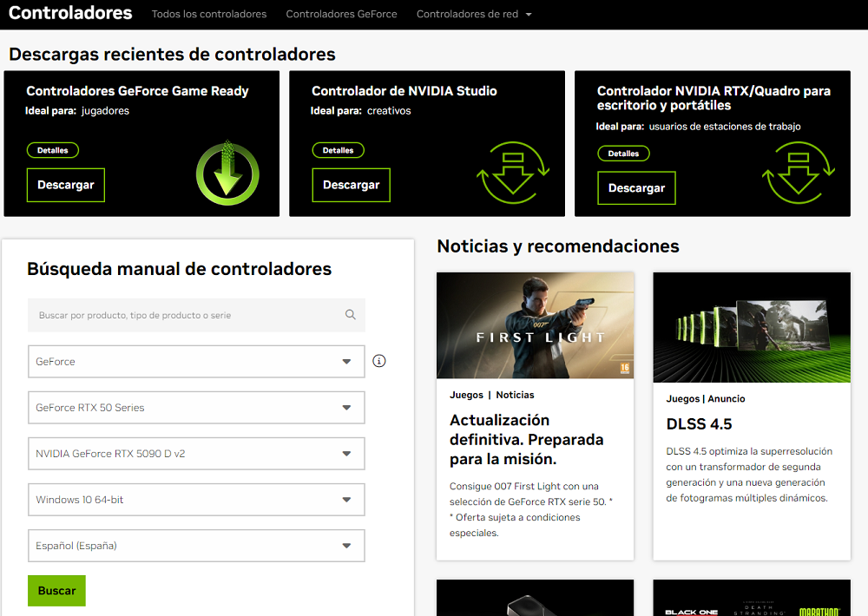Click the Controladores GeForce Game Ready card title
The image size is (868, 616).
[x=137, y=91]
